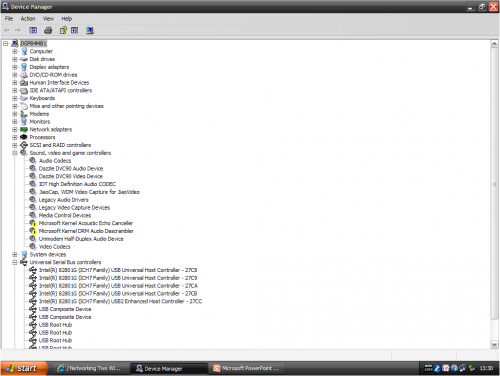
Task: Open the View menu
Action: coord(48,19)
